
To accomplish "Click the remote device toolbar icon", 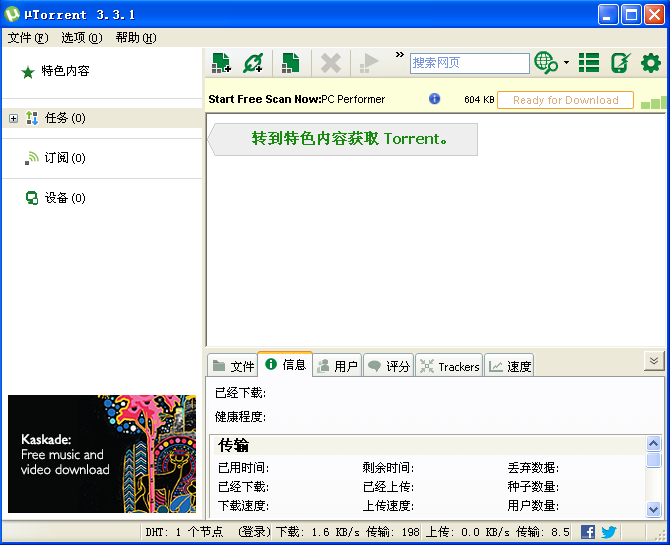I will (620, 63).
